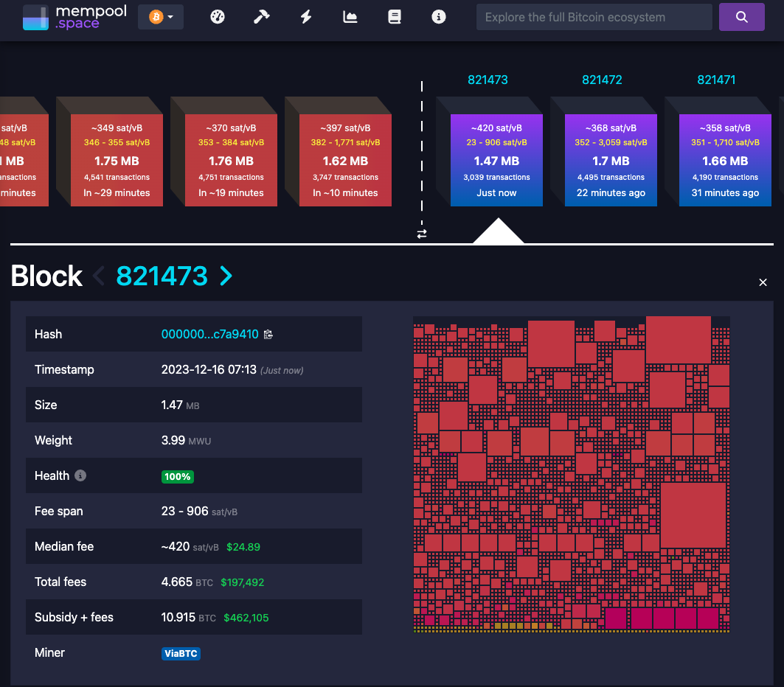Image resolution: width=784 pixels, height=687 pixels.
Task: Toggle the block order swap arrows
Action: (422, 234)
